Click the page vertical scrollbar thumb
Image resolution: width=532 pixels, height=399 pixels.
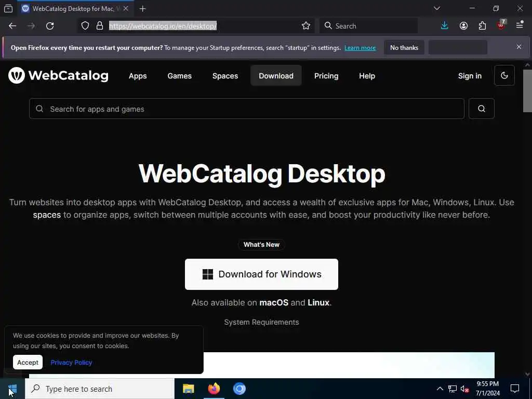click(x=527, y=90)
